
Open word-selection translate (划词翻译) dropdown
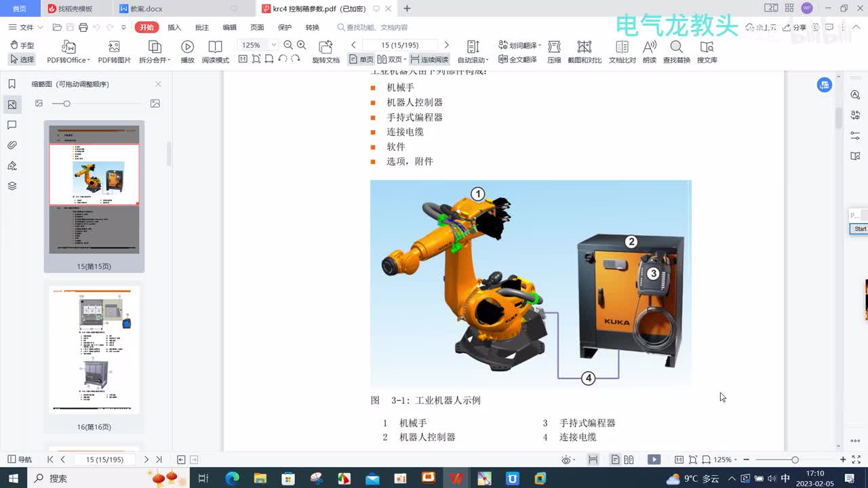tap(520, 45)
